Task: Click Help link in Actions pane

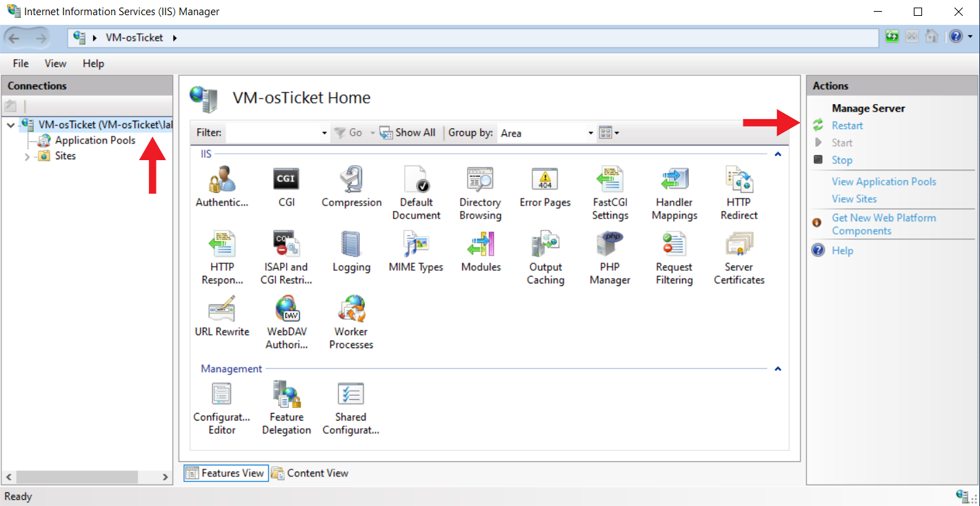Action: [842, 250]
